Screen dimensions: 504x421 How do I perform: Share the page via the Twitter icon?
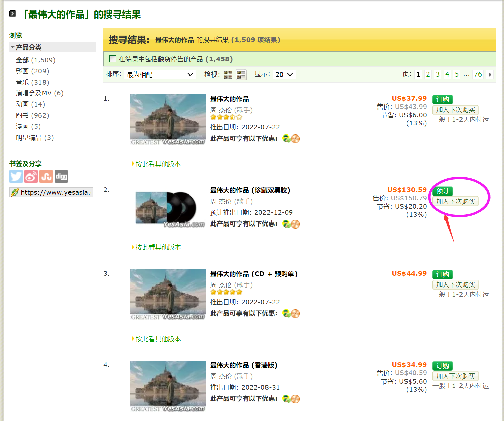click(x=16, y=176)
